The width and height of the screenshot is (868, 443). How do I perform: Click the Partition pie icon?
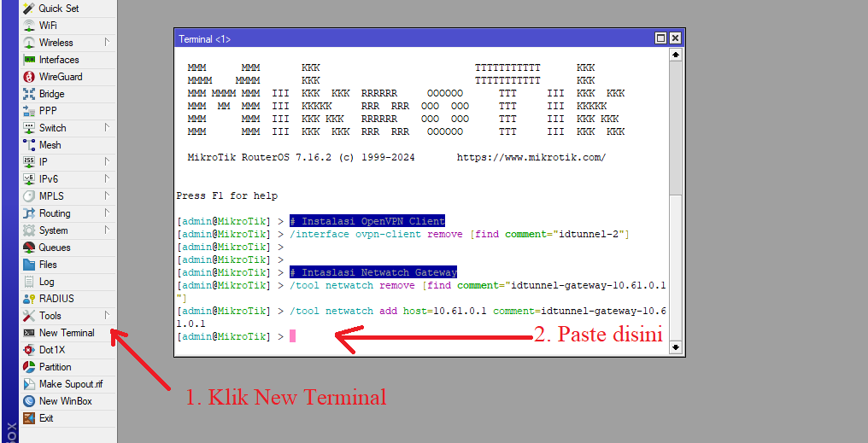click(29, 367)
